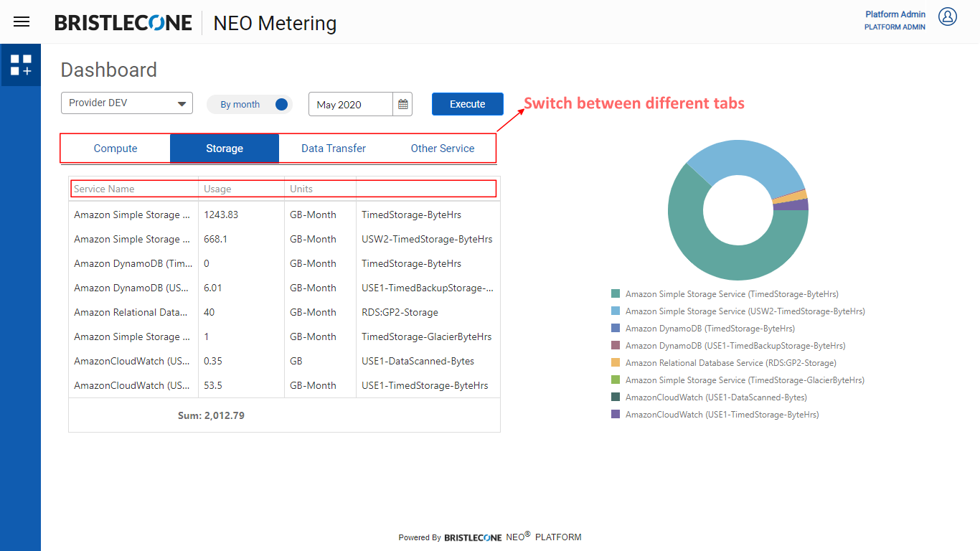Select the Storage tab
This screenshot has width=980, height=551.
[225, 149]
